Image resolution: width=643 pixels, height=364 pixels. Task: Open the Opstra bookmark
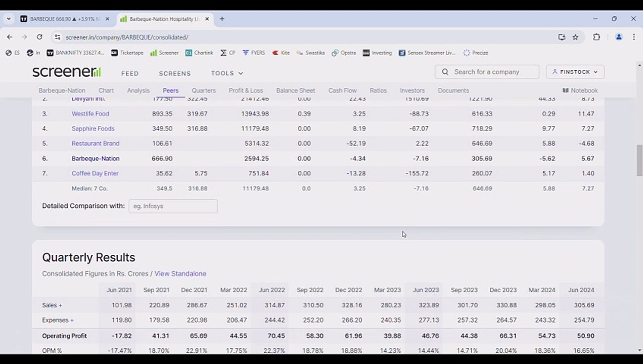[x=344, y=53]
